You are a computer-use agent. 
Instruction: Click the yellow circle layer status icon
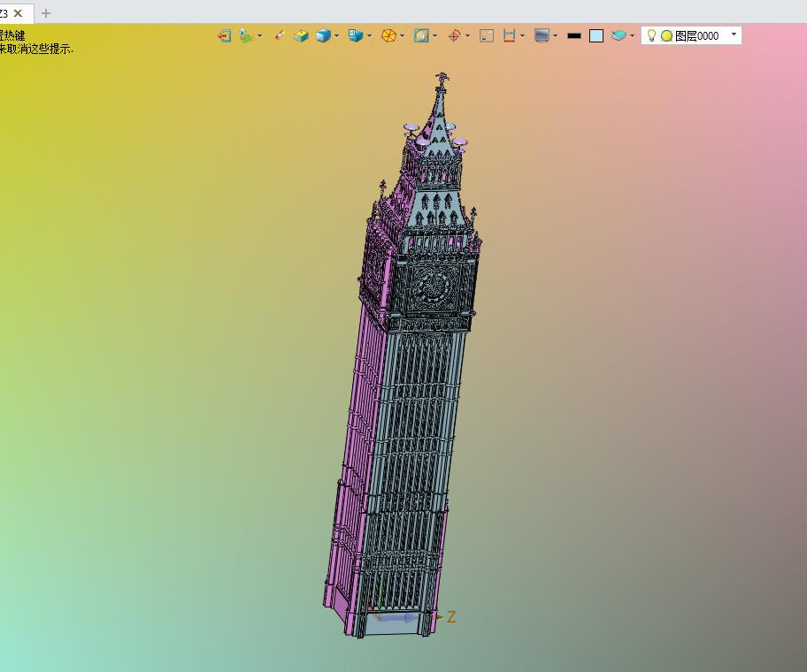tap(666, 35)
